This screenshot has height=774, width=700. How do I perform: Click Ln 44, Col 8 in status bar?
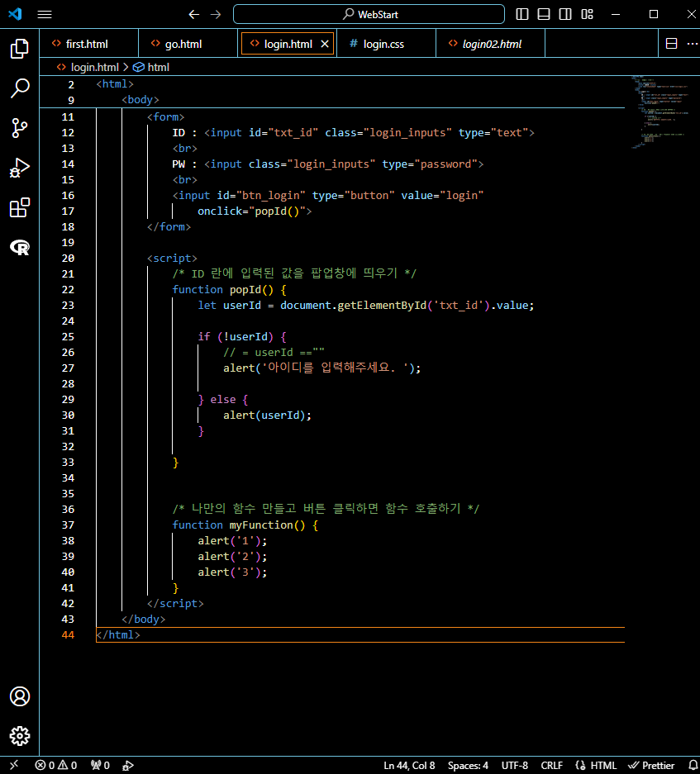[x=410, y=765]
